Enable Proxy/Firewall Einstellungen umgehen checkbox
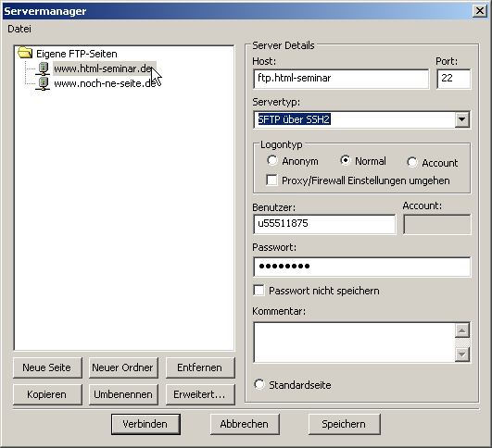 [271, 180]
